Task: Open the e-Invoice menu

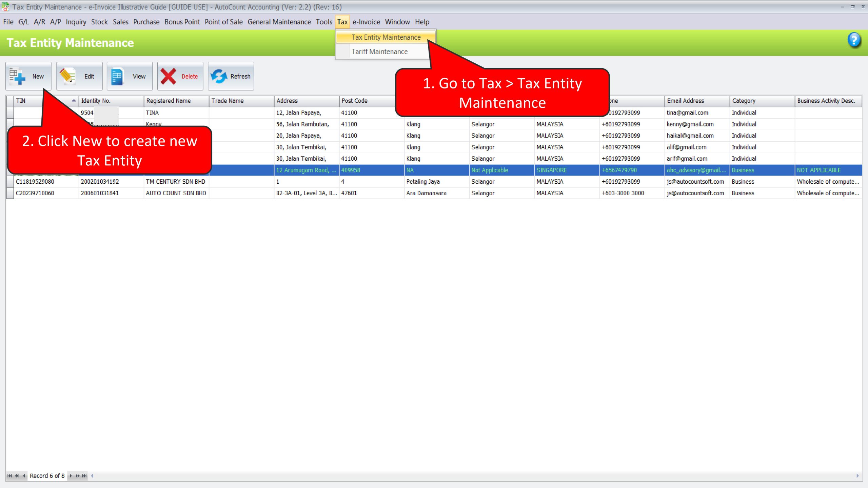Action: 366,22
